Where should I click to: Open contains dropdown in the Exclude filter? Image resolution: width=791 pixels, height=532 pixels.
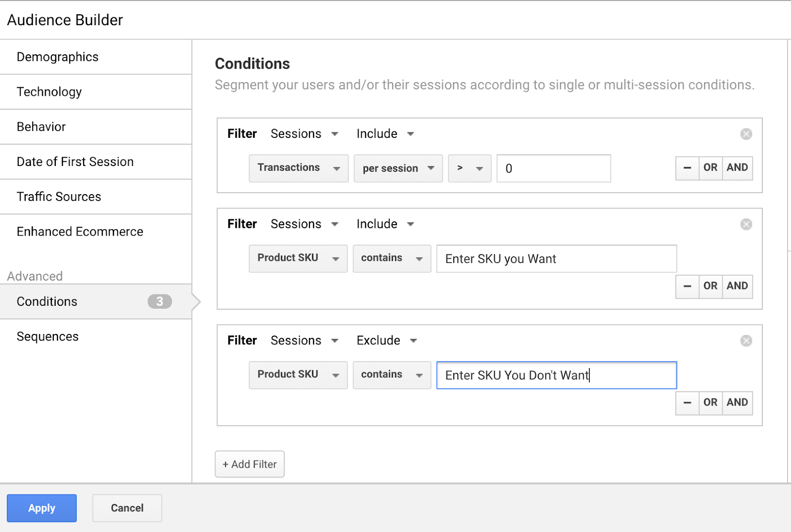[392, 375]
